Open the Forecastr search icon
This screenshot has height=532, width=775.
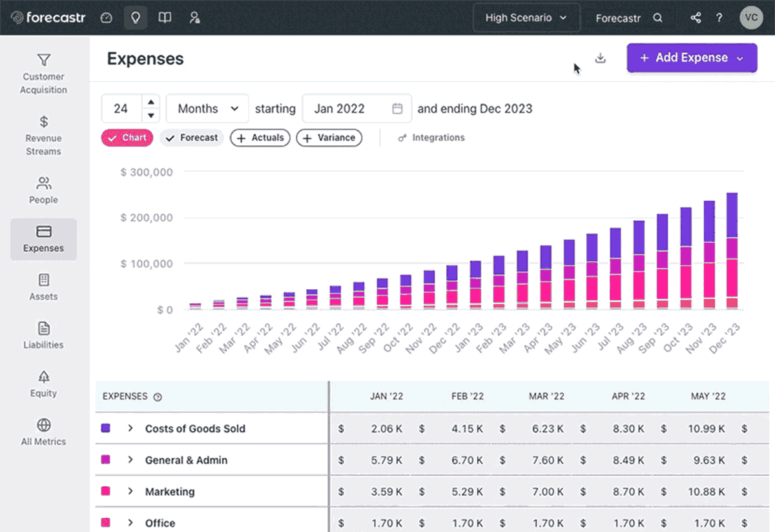tap(657, 18)
